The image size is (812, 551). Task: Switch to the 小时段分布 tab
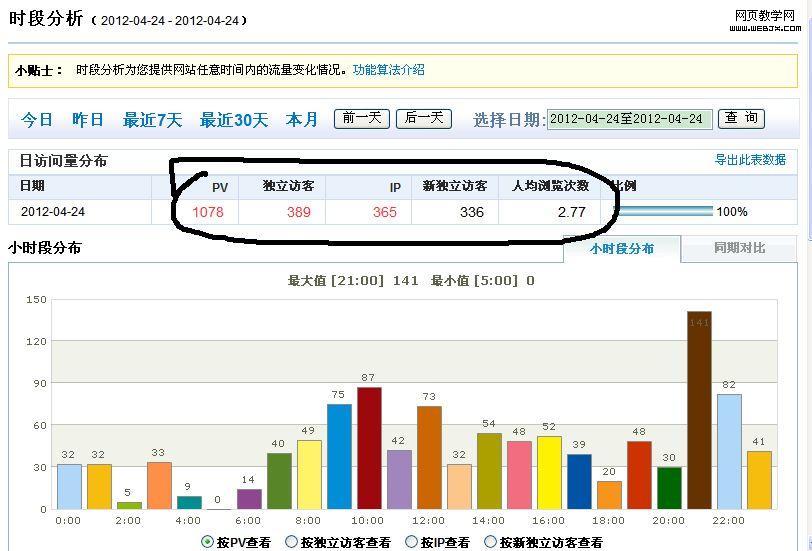[621, 248]
